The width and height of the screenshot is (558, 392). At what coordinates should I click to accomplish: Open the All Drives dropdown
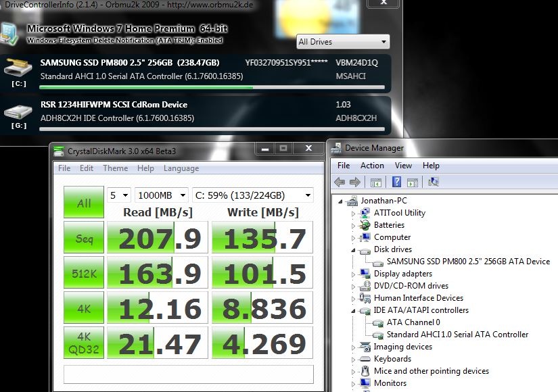coord(343,42)
